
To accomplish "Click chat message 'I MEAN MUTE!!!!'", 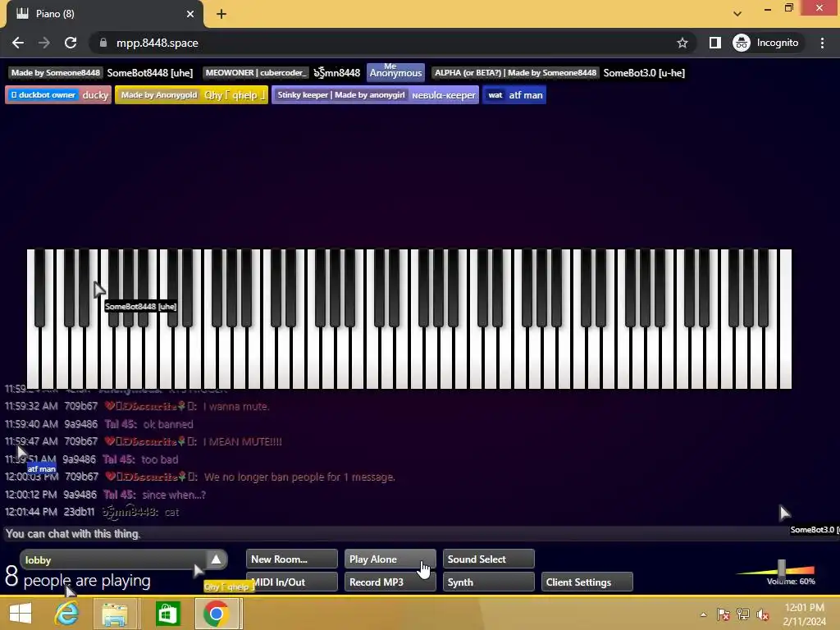I will [x=242, y=442].
